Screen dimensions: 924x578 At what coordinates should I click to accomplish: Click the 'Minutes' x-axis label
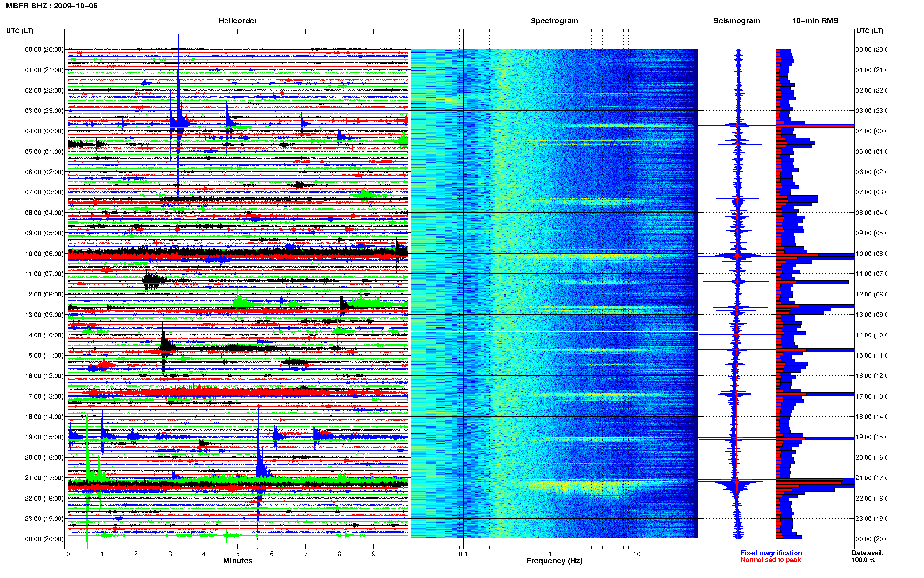(x=237, y=561)
